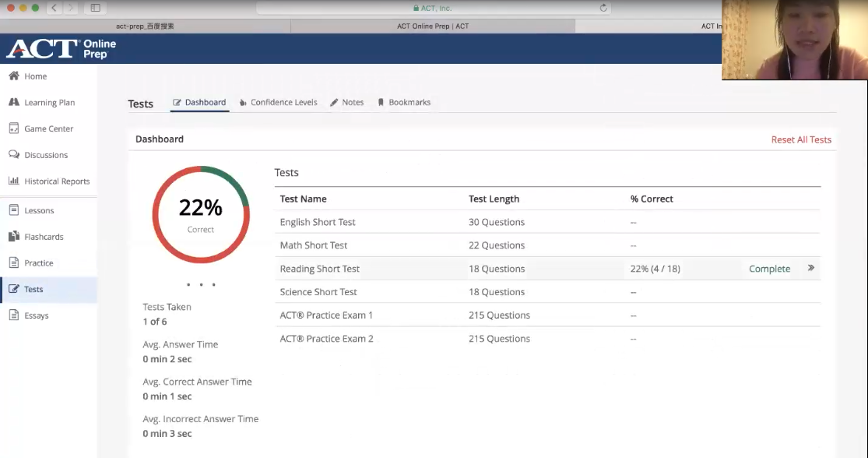The height and width of the screenshot is (458, 868).
Task: Click 215 Questions for ACT Practice Exam 1
Action: pos(499,315)
